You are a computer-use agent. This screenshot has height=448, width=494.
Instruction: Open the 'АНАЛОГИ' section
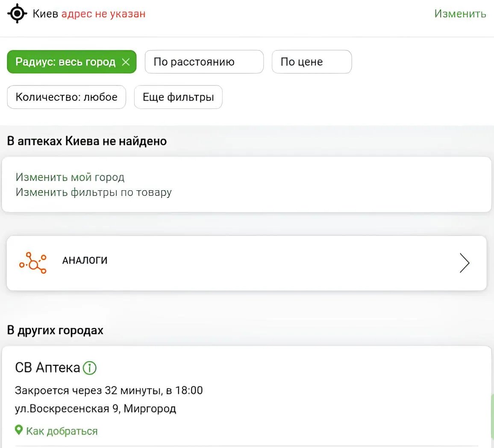coord(85,260)
